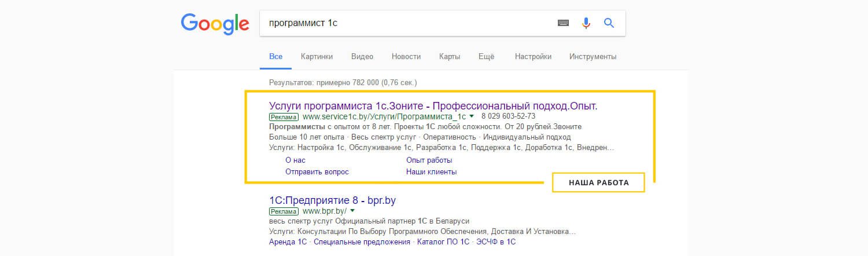Screen dimensions: 868x256
Task: Open '1С:Предприятие 8 - bpr.by' result
Action: pos(332,200)
